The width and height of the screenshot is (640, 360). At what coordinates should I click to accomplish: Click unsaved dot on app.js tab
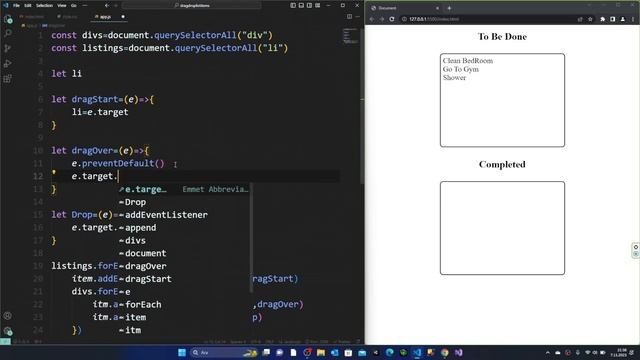123,17
